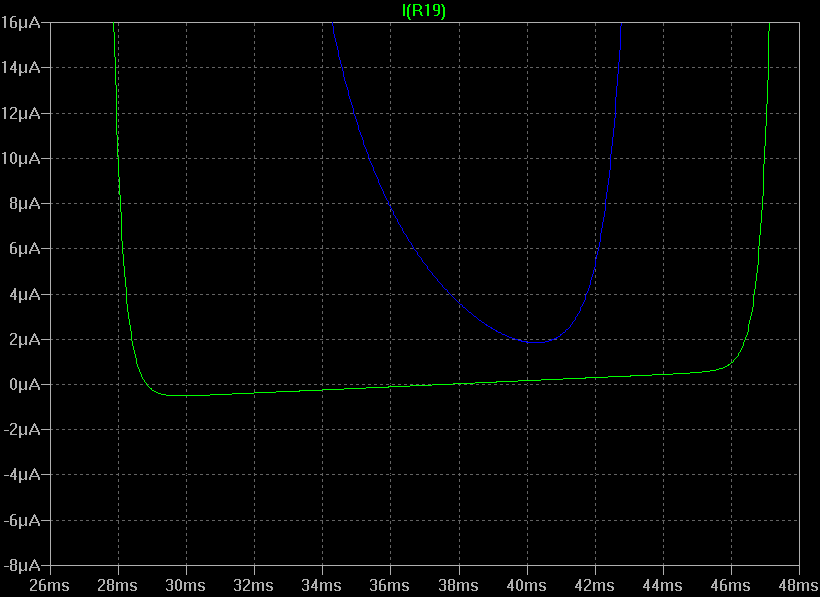This screenshot has width=820, height=597.
Task: Click the I(R19) trace label
Action: (x=424, y=10)
